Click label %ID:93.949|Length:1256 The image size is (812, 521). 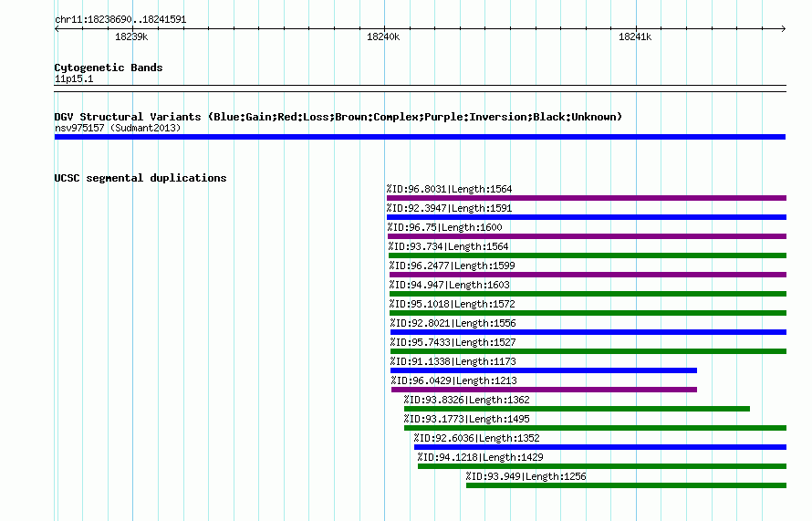coord(526,476)
